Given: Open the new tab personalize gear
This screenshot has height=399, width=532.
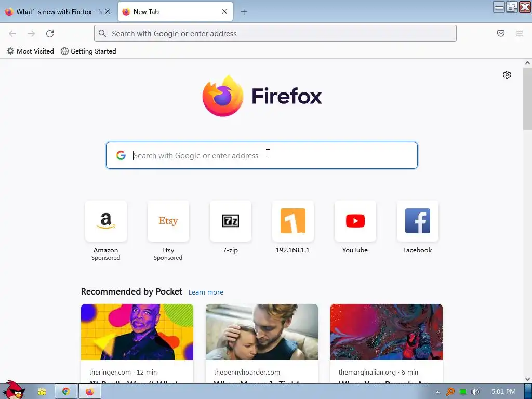Looking at the screenshot, I should point(507,75).
